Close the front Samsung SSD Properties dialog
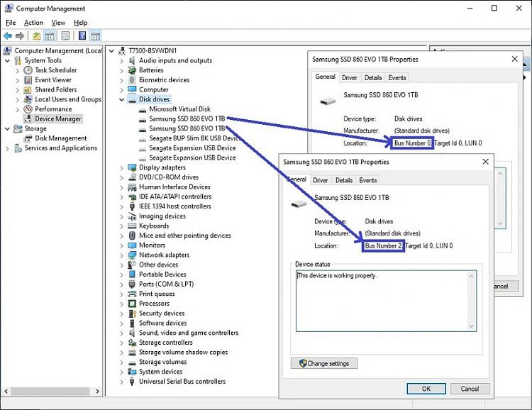Viewport: 532px width, 410px height. 485,162
